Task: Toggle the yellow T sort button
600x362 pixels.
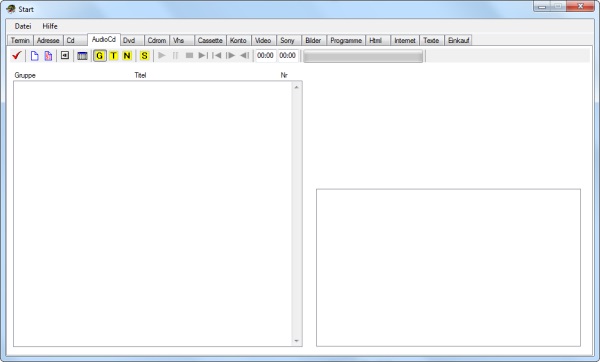Action: point(114,56)
